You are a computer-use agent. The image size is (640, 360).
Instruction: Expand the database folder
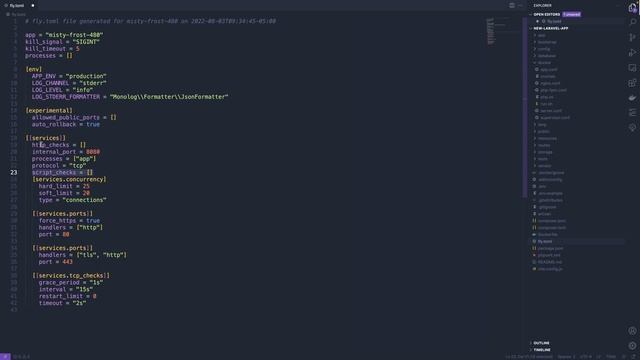[547, 56]
